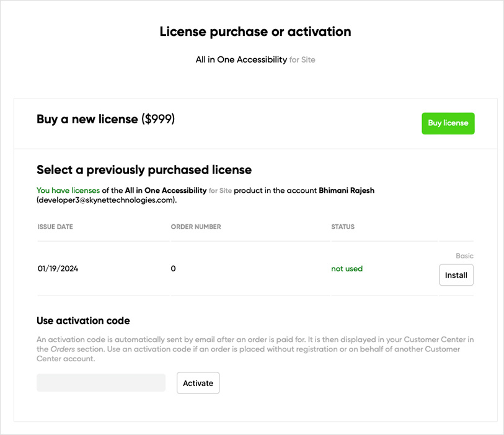Click the ISSUE DATE column header
Image resolution: width=504 pixels, height=435 pixels.
pos(55,227)
